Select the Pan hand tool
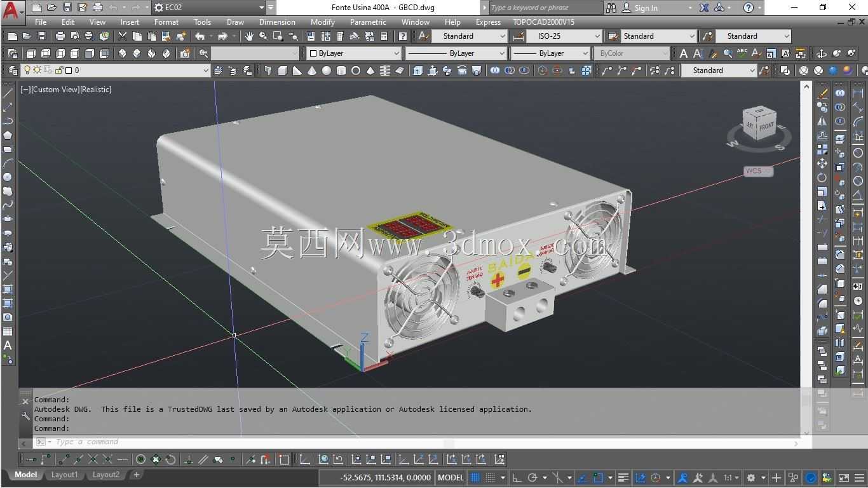 click(249, 36)
